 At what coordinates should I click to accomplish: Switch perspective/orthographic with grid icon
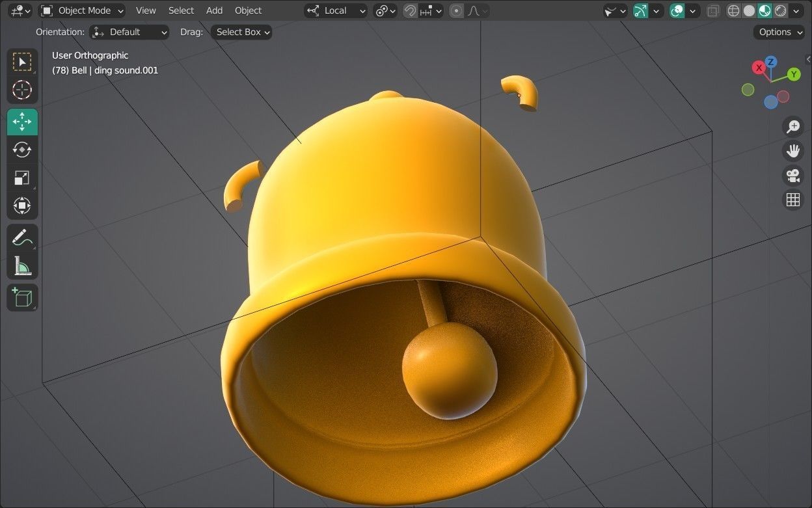tap(792, 200)
